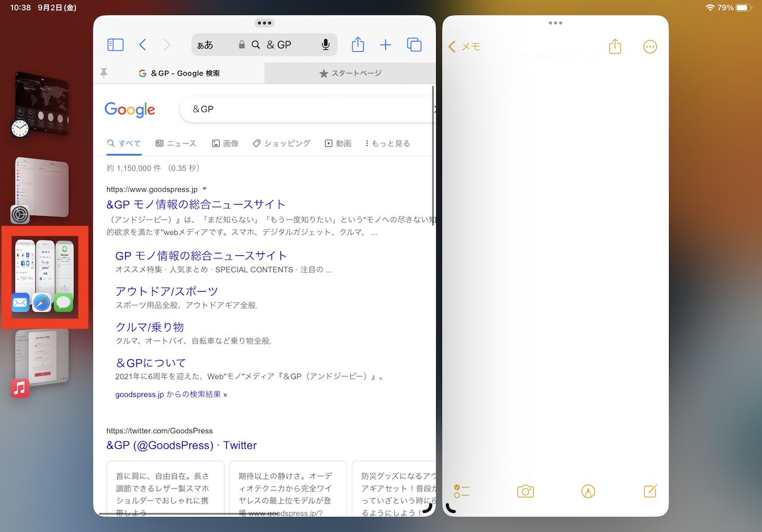Select the 画像 search tab

(x=225, y=143)
